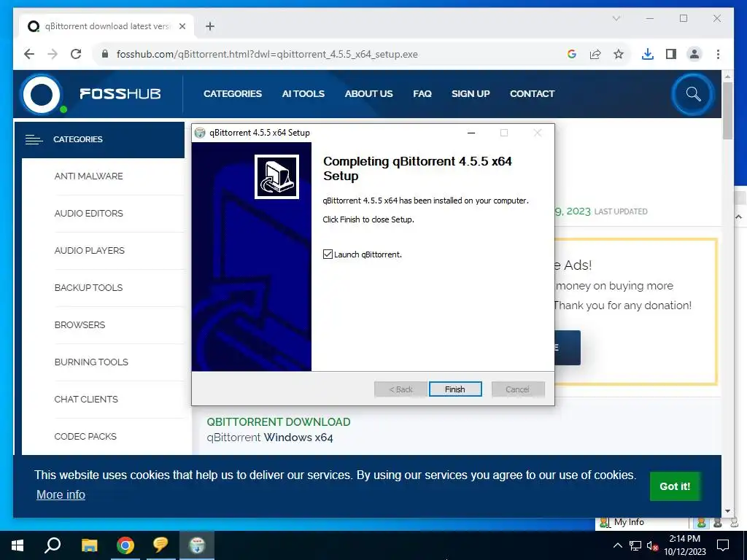747x560 pixels.
Task: Select CHAT CLIENTS category
Action: 86,399
